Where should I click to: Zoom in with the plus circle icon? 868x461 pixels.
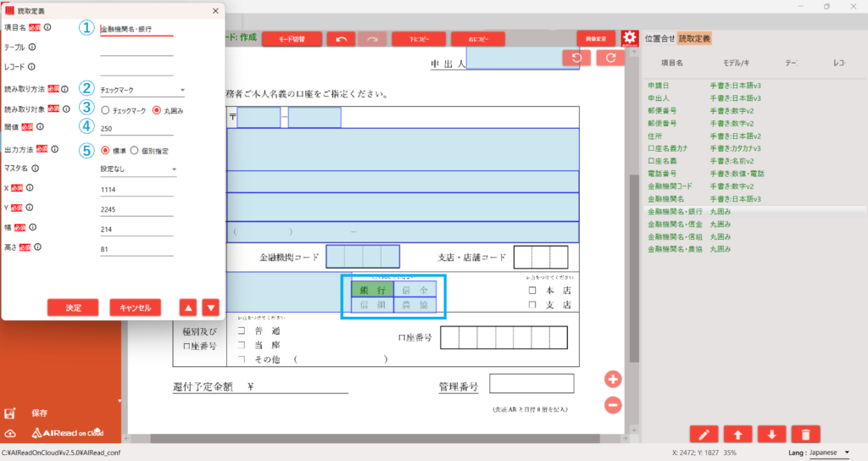[613, 379]
